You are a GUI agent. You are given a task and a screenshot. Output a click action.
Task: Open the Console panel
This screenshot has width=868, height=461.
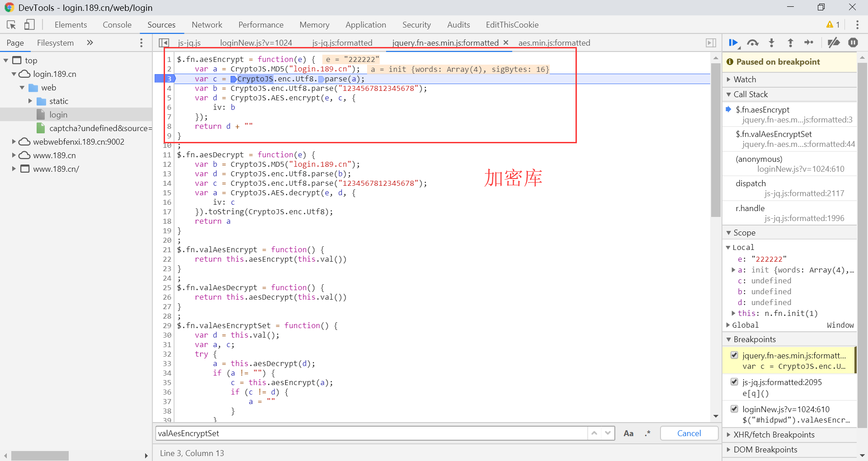click(x=117, y=25)
